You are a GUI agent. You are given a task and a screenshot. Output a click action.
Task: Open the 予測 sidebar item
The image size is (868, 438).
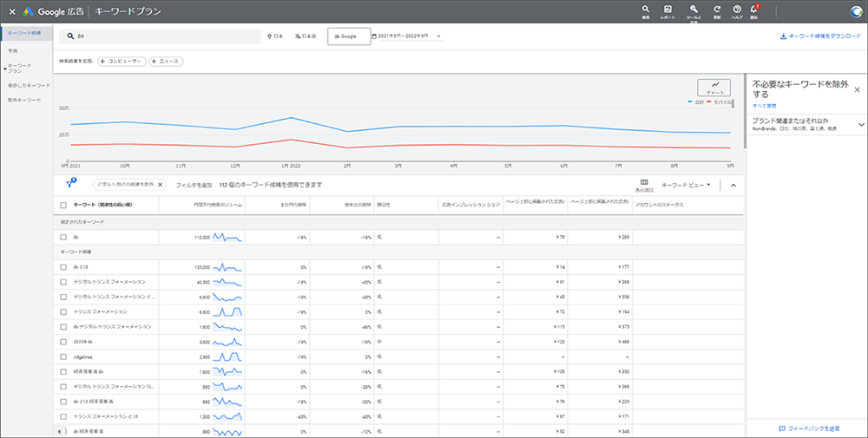(x=13, y=50)
